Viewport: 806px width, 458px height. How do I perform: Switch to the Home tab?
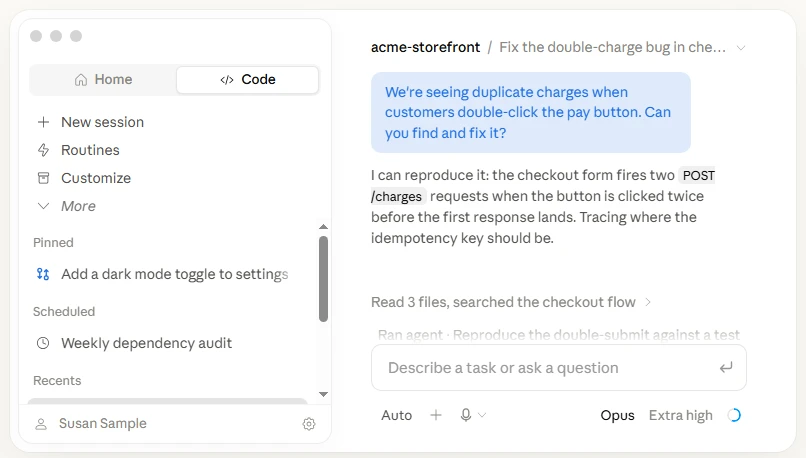click(x=103, y=80)
